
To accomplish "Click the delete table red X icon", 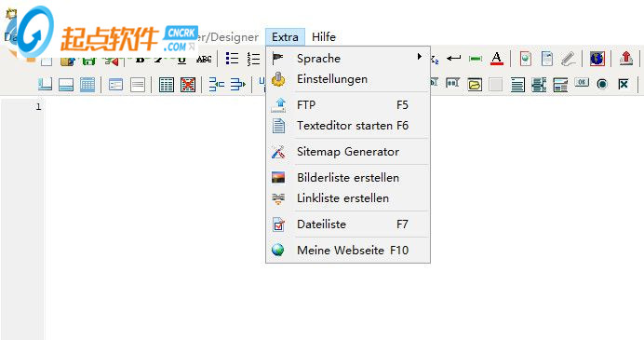I will [x=188, y=85].
